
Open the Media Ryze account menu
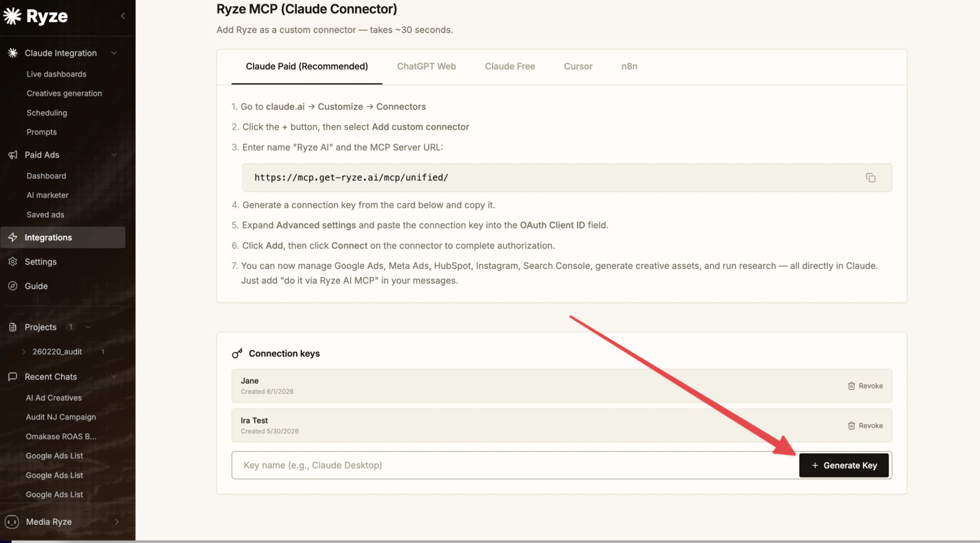coord(117,522)
